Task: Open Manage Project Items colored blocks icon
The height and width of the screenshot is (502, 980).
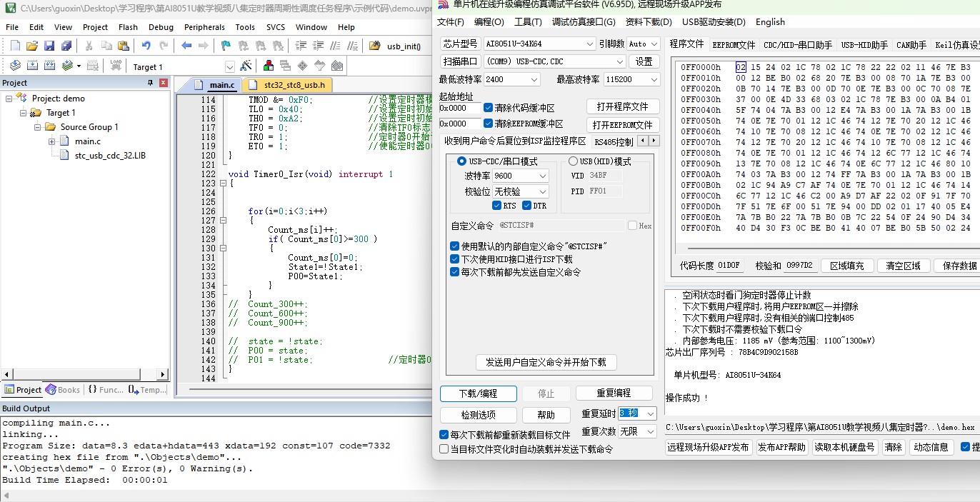Action: [269, 66]
